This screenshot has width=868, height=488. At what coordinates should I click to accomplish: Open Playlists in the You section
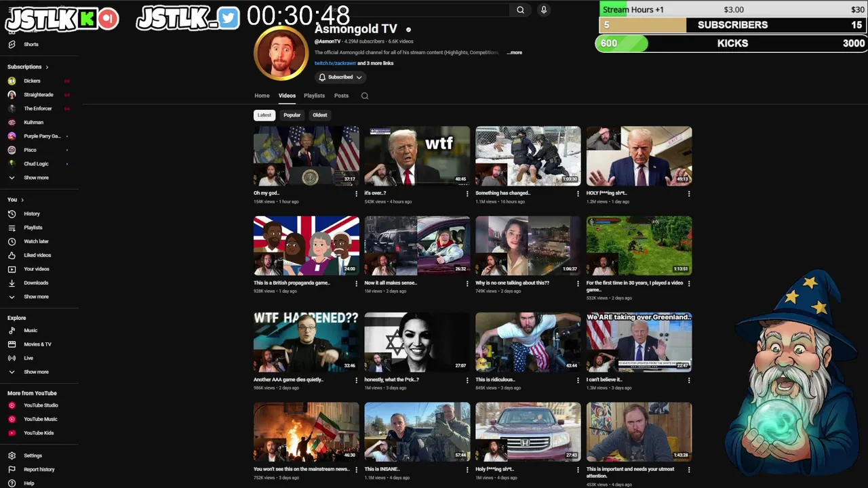(33, 228)
